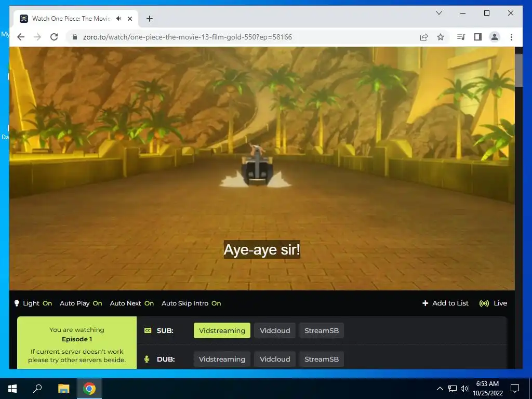532x399 pixels.
Task: Open a new browser tab
Action: coord(149,19)
